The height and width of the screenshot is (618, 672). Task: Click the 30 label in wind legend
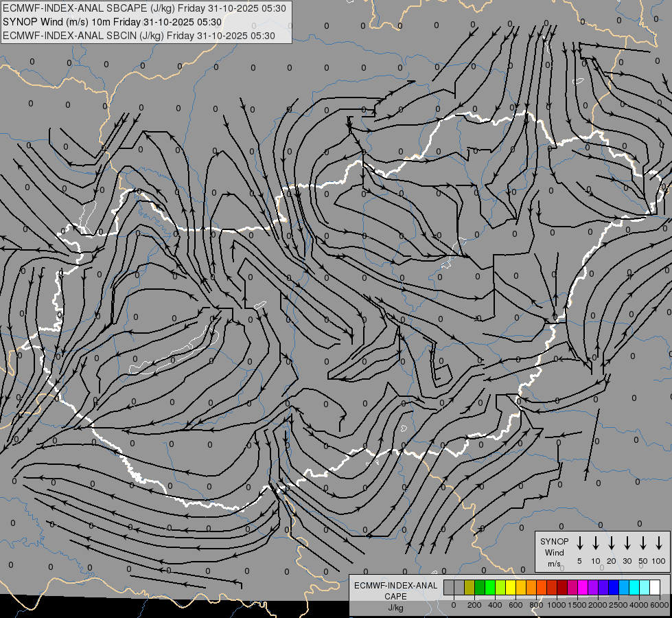coord(627,561)
